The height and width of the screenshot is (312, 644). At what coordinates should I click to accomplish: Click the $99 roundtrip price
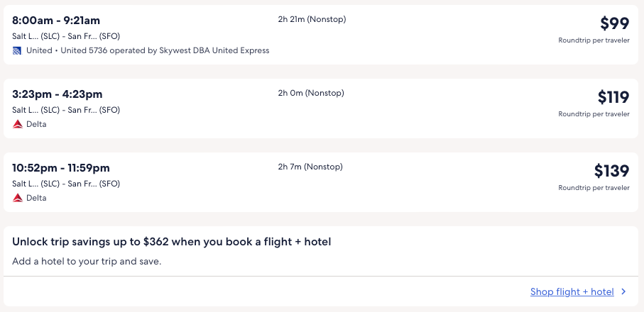pyautogui.click(x=614, y=23)
